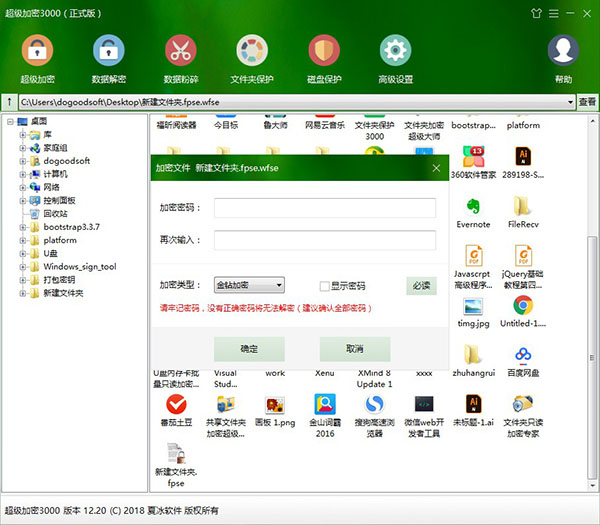Select the 新建文件夹.fpse encrypted file
600x525 pixels.
(x=176, y=465)
